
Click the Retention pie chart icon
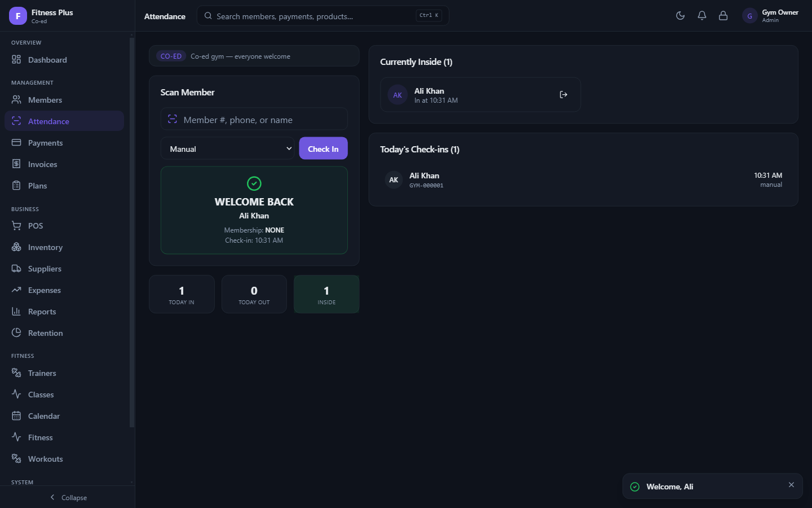coord(16,333)
